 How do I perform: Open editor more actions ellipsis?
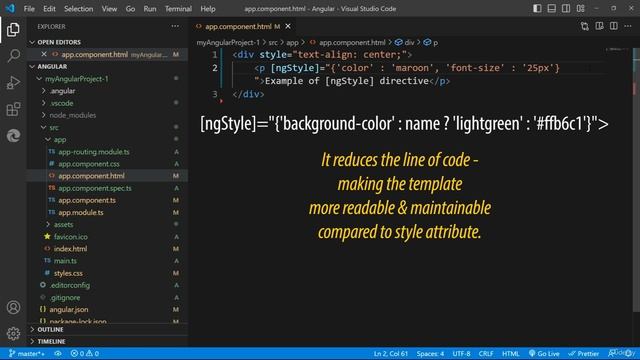coord(628,27)
